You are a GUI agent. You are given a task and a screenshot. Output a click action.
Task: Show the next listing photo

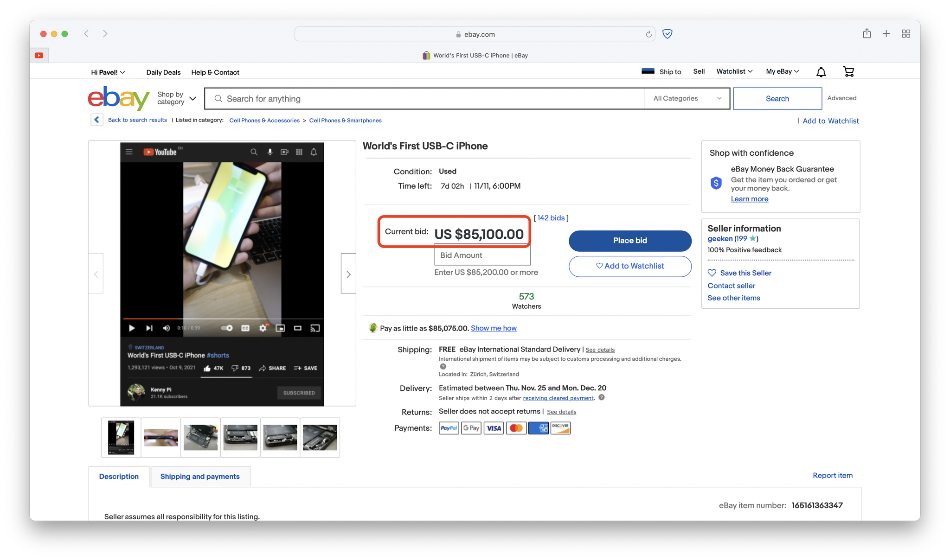tap(348, 274)
